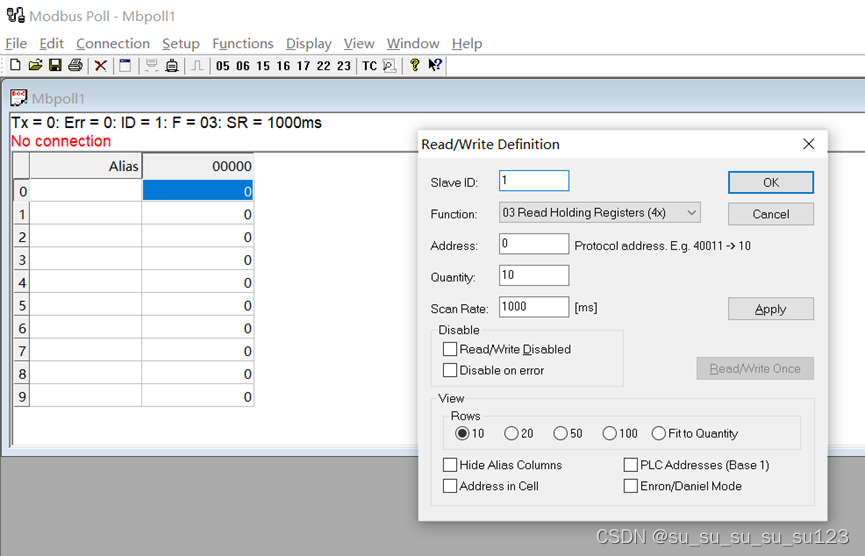Click the TC Test Center button
This screenshot has height=556, width=865.
370,66
